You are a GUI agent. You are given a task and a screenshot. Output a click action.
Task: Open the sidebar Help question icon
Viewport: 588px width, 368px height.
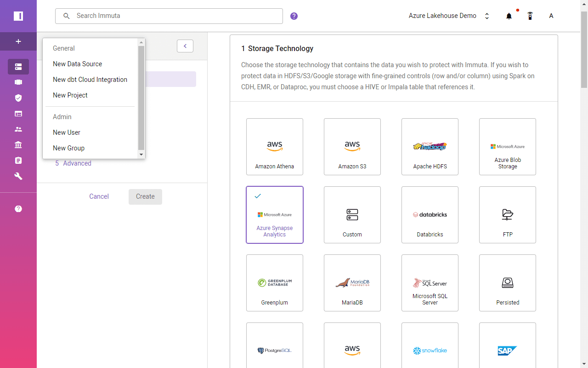(18, 209)
